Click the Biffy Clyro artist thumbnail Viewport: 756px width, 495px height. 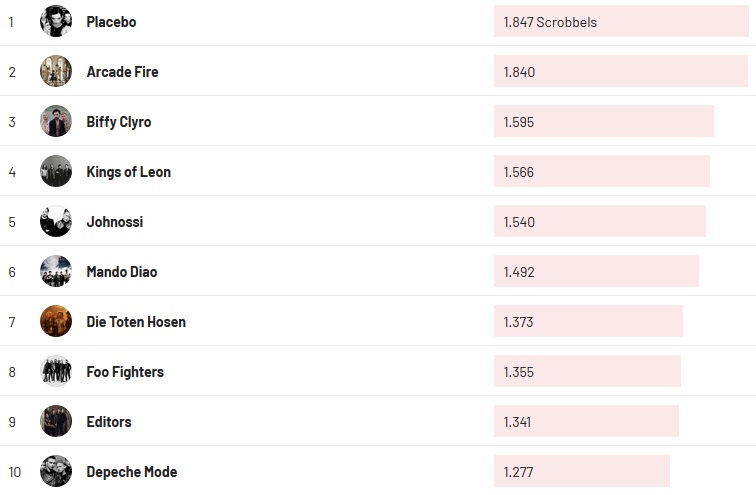(x=56, y=121)
